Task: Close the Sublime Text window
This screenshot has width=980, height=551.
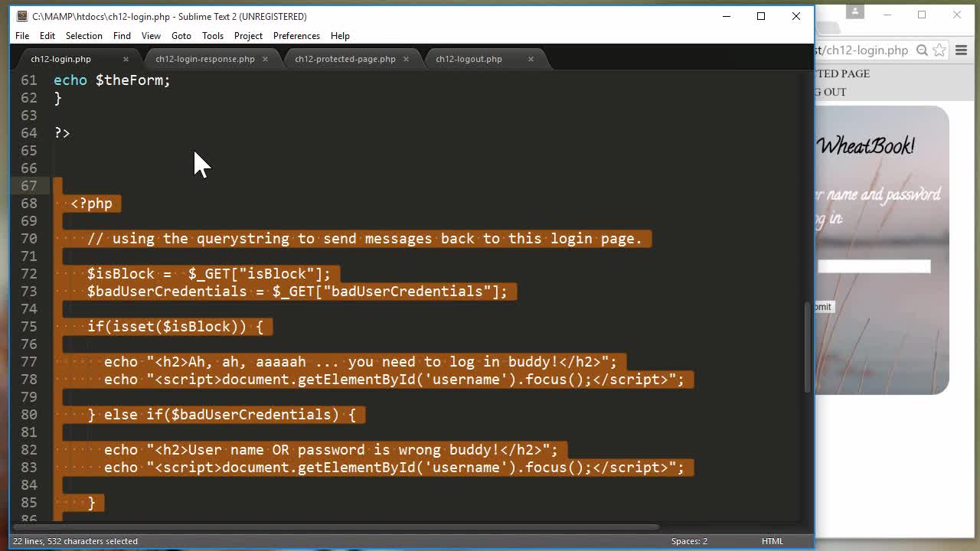Action: click(796, 16)
